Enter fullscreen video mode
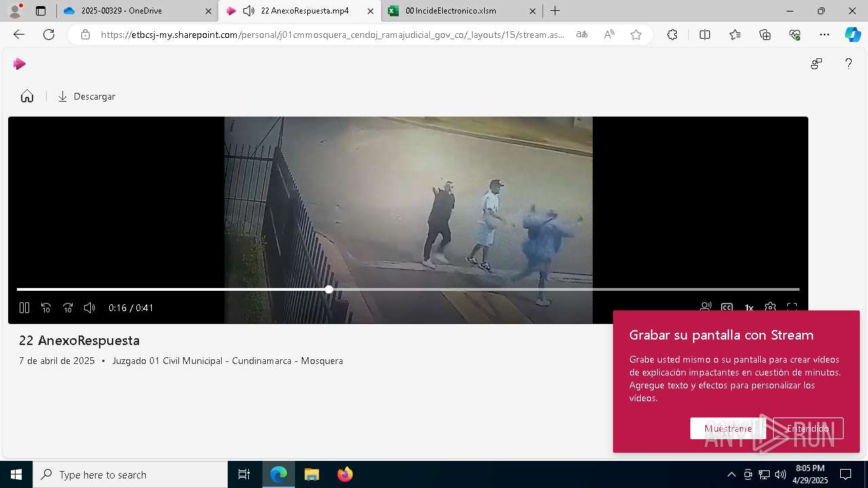Screen dimensions: 868x488 coord(792,308)
